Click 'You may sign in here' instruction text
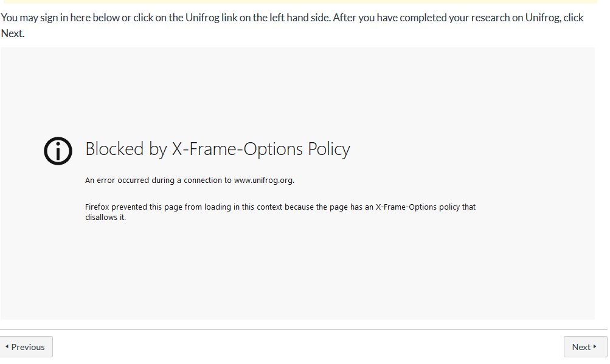The height and width of the screenshot is (364, 610). (45, 18)
